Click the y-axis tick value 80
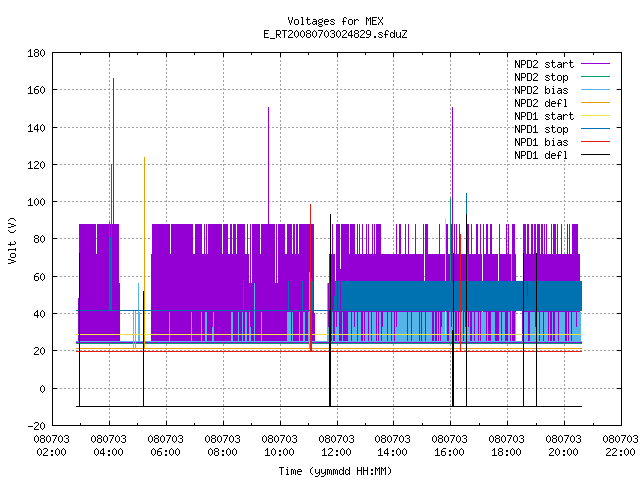The height and width of the screenshot is (480, 640). (x=39, y=239)
